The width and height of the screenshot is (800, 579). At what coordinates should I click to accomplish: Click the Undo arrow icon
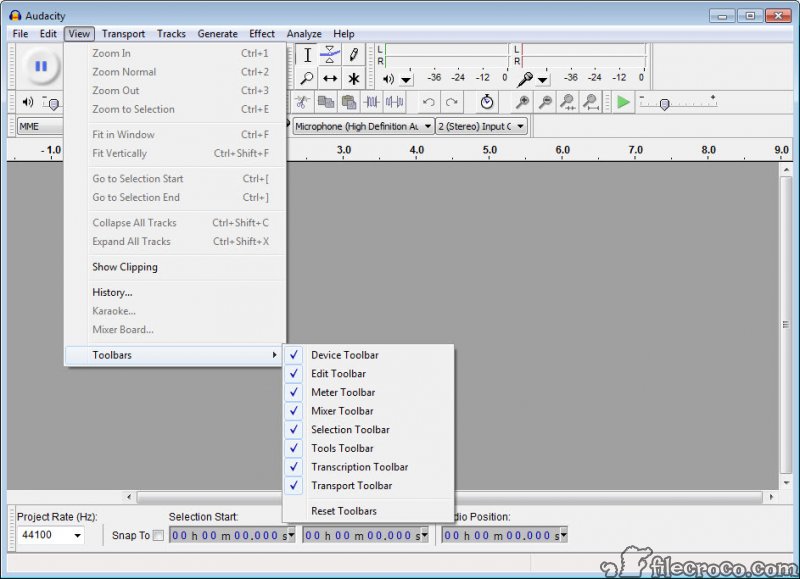click(429, 102)
